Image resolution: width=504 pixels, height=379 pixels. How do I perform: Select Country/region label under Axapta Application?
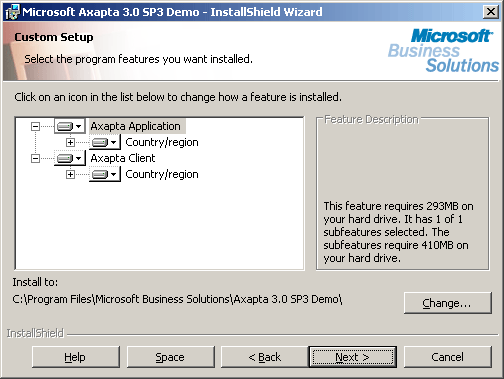pyautogui.click(x=162, y=142)
